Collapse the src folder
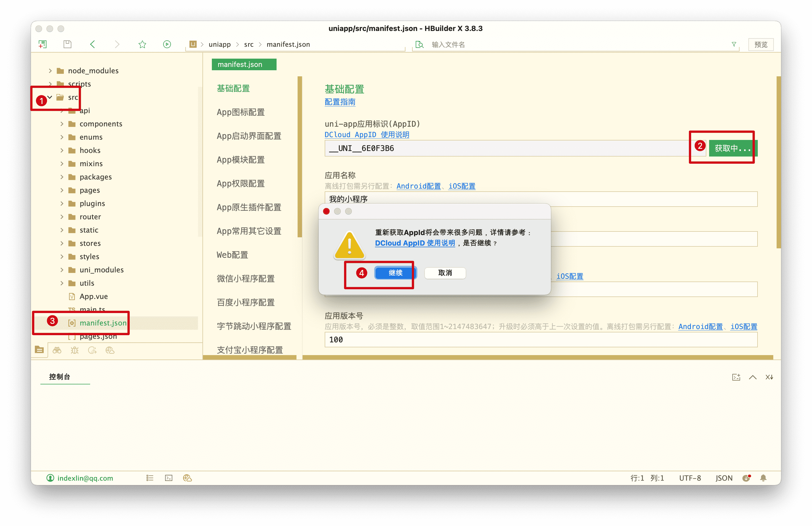 point(50,97)
